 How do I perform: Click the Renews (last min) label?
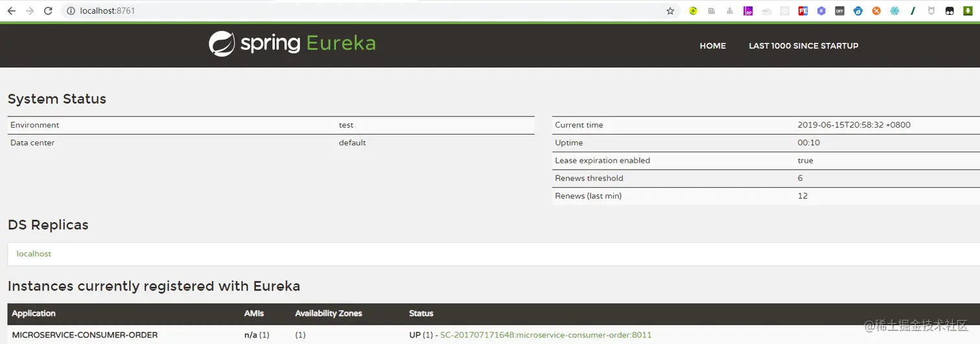(588, 196)
